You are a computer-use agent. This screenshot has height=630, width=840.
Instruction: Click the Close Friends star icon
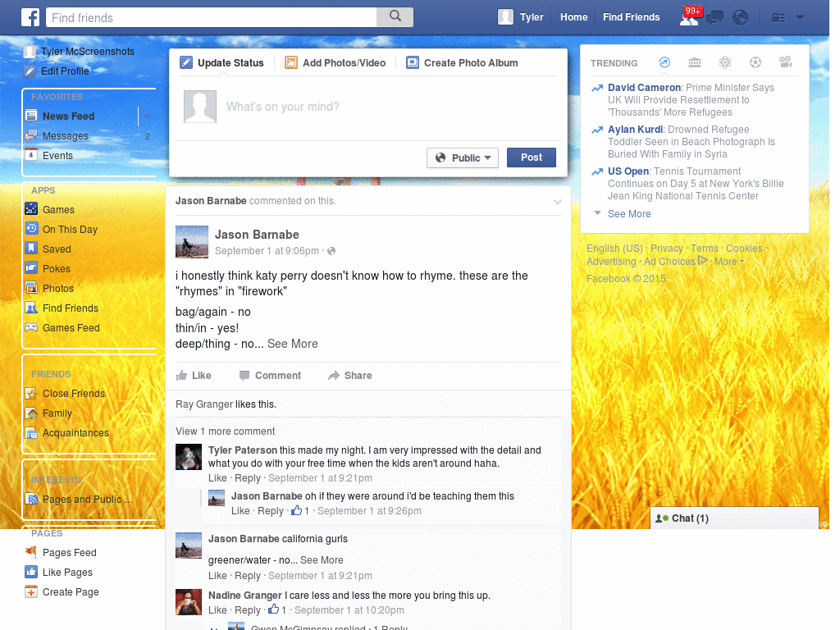click(32, 393)
